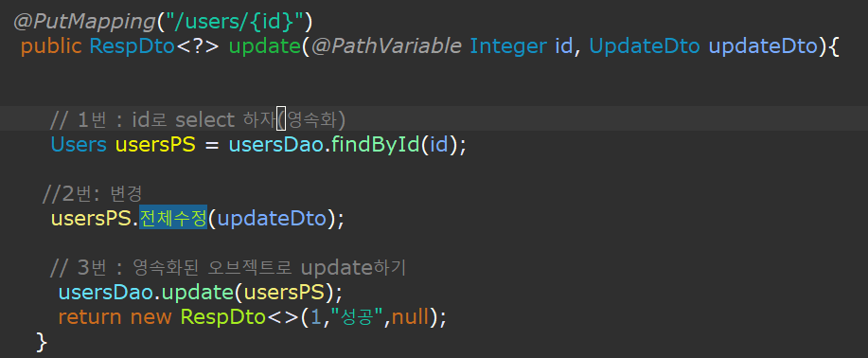The height and width of the screenshot is (358, 868).
Task: Click usersDao before findById
Action: tap(275, 145)
